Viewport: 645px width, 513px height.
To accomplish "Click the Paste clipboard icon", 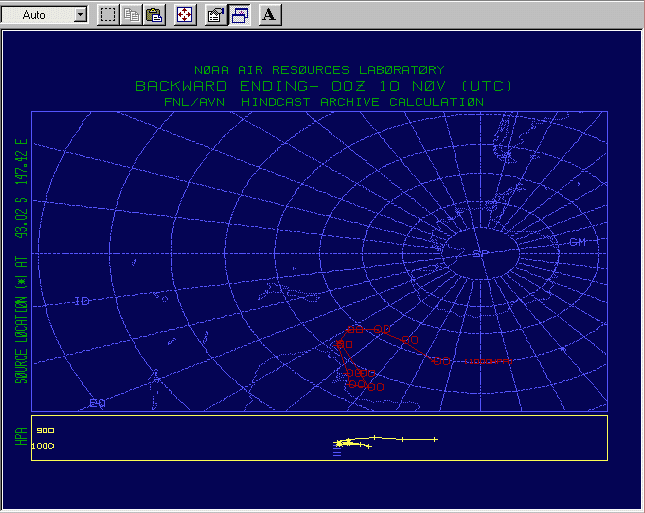I will pos(154,15).
